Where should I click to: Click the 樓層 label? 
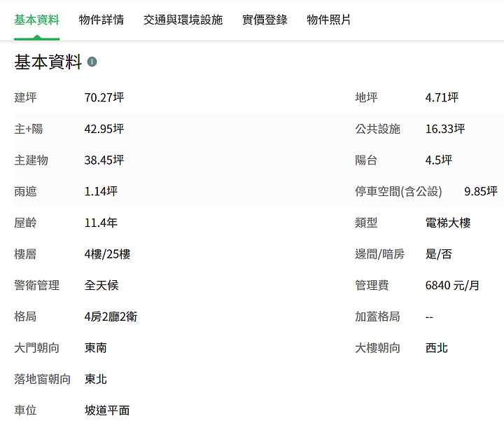point(25,254)
